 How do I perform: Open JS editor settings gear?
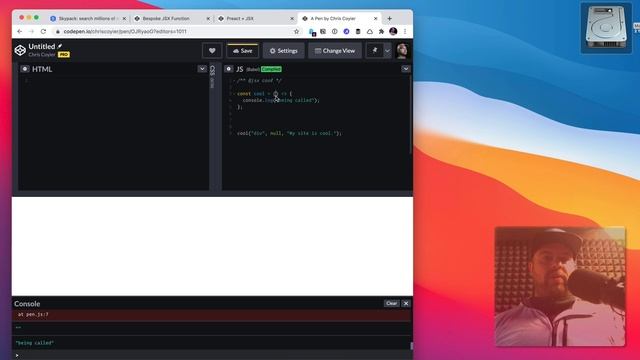point(229,69)
